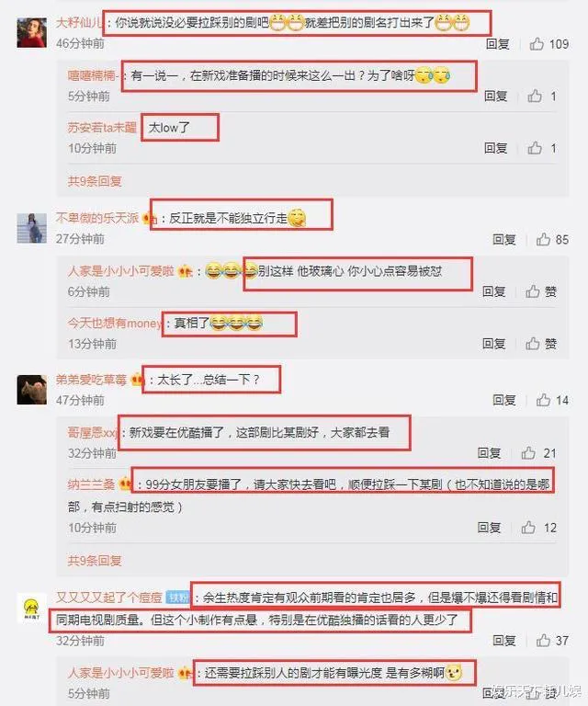Reply to 大籽仙儿's comment

point(498,44)
